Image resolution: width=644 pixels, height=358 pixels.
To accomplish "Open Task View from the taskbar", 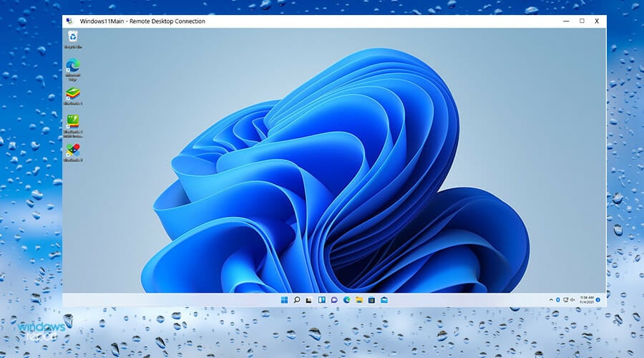I will point(309,300).
